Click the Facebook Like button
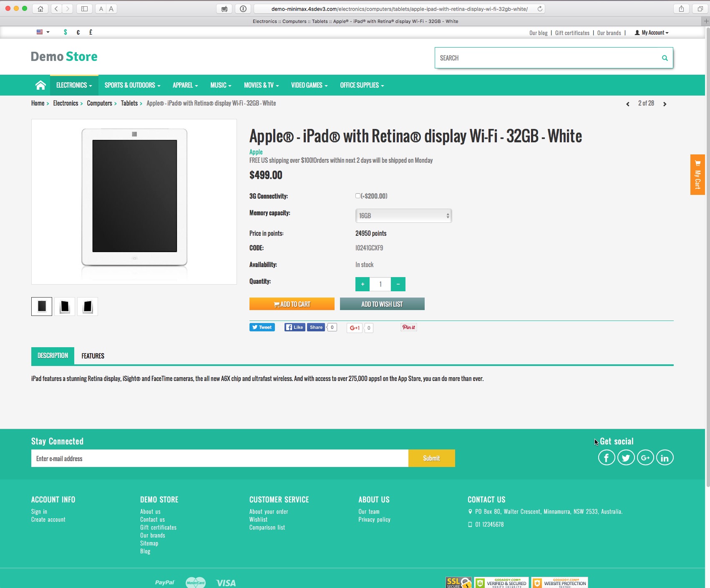This screenshot has width=710, height=588. pos(295,327)
